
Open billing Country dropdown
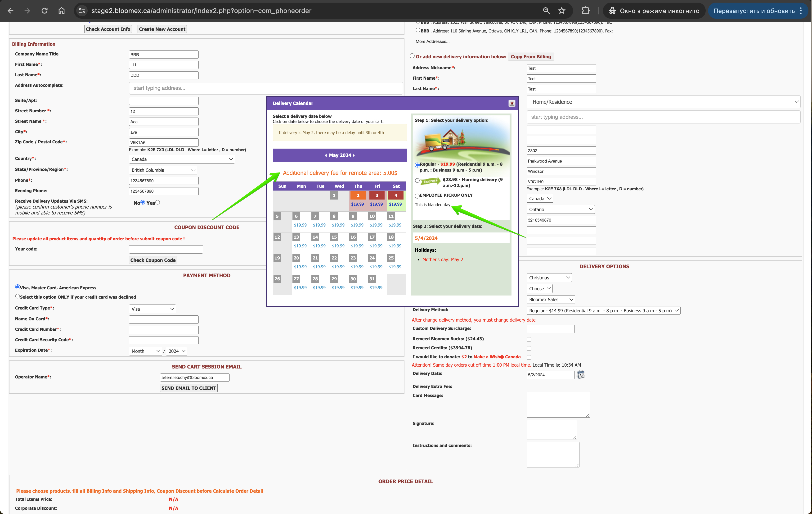click(182, 159)
